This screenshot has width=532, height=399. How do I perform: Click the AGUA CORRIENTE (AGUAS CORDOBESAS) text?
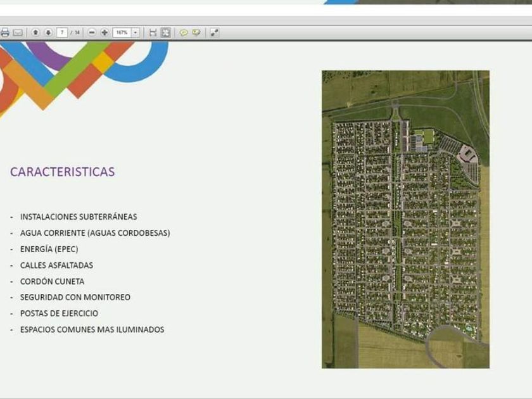95,233
